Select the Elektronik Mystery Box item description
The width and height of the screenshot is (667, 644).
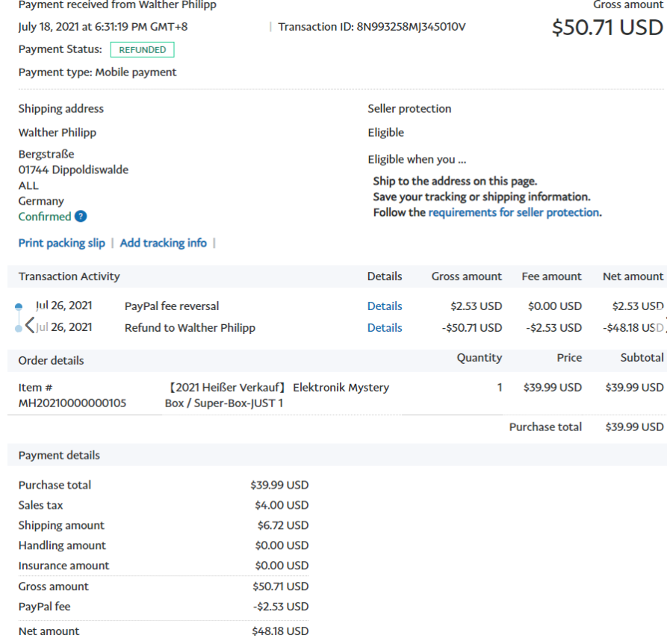click(x=276, y=395)
